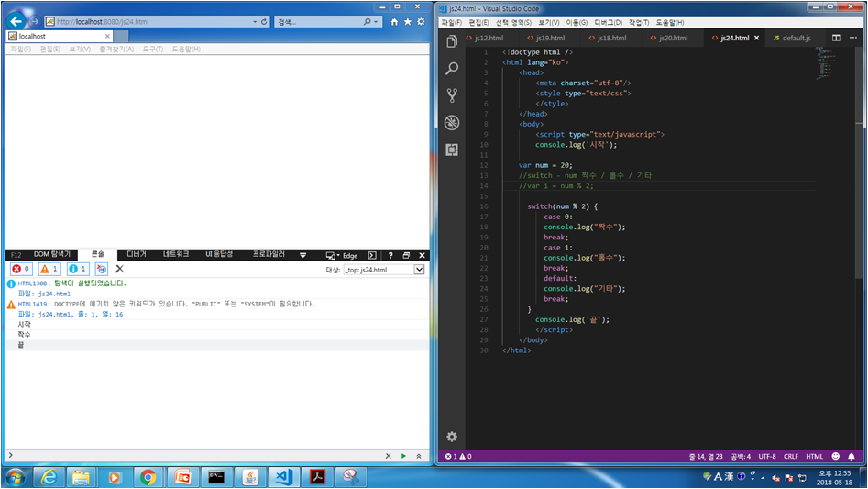The image size is (868, 489).
Task: Expand console input to multiline mode
Action: point(419,456)
